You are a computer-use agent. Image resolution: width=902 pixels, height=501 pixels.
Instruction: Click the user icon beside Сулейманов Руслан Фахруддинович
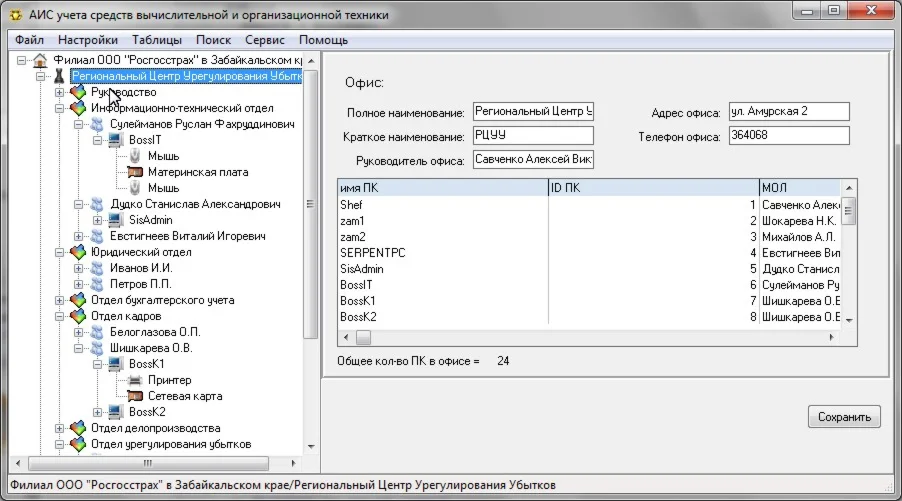tap(96, 124)
